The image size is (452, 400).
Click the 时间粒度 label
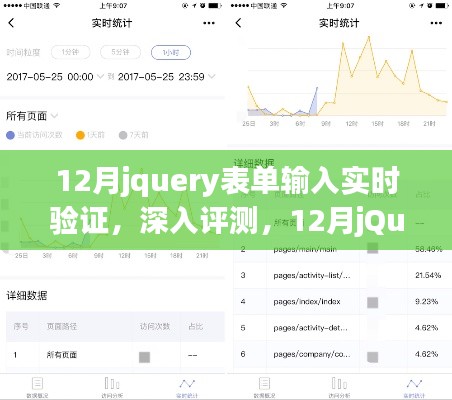pyautogui.click(x=23, y=52)
